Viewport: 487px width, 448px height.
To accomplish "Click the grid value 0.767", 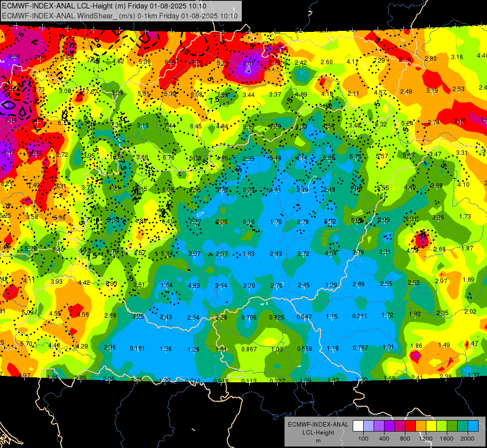I will (x=361, y=348).
